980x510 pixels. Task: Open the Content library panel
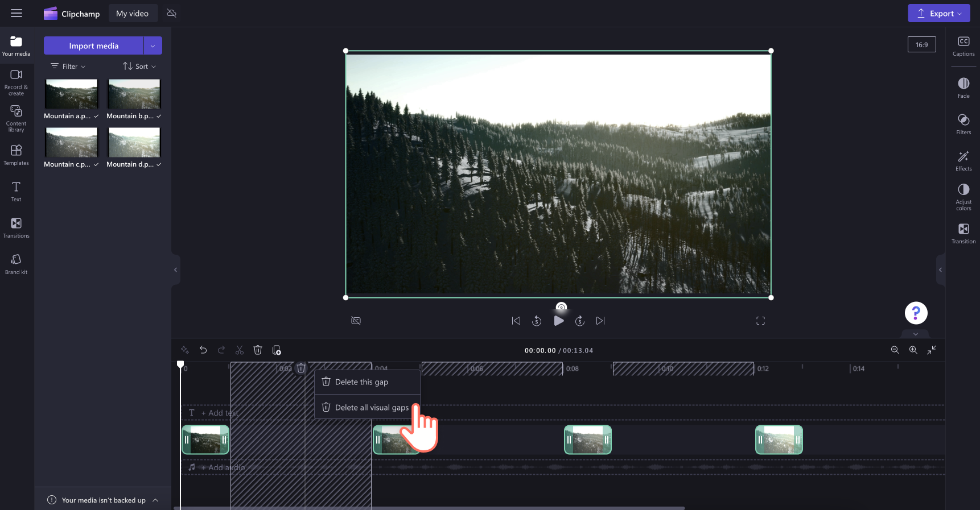pos(16,118)
